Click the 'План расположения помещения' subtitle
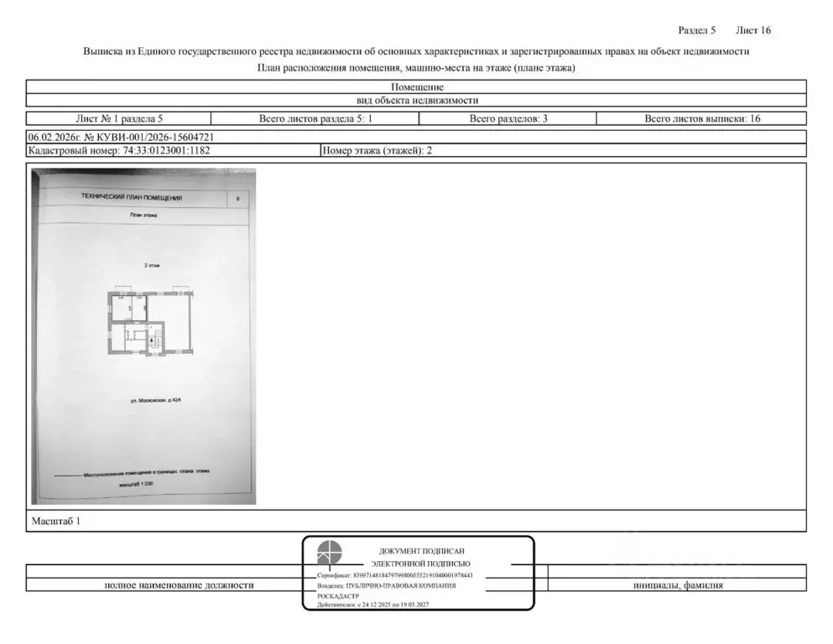833x644 pixels. 416,68
